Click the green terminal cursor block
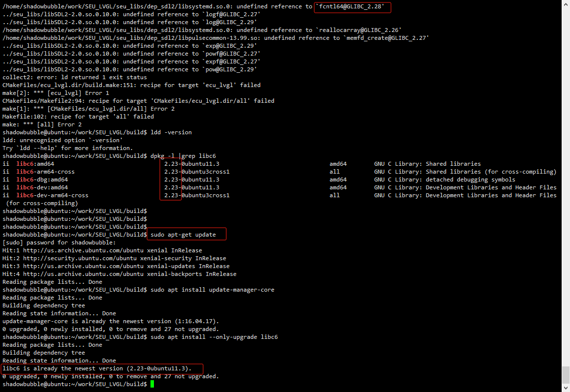 point(152,384)
